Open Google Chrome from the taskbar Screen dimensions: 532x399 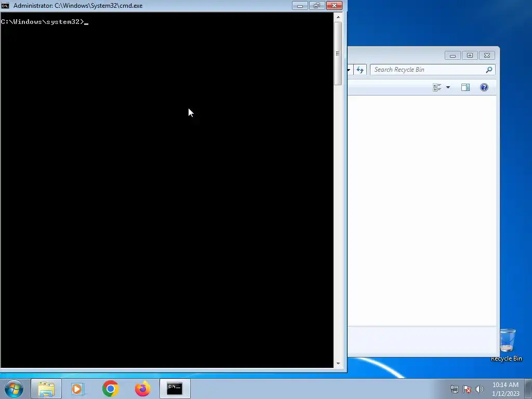tap(110, 389)
